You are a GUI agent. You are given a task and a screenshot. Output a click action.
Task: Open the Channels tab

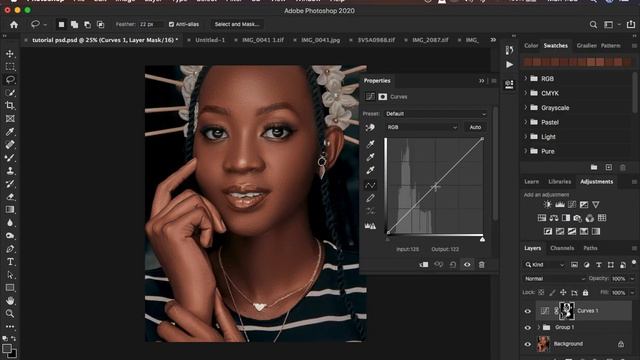(562, 248)
